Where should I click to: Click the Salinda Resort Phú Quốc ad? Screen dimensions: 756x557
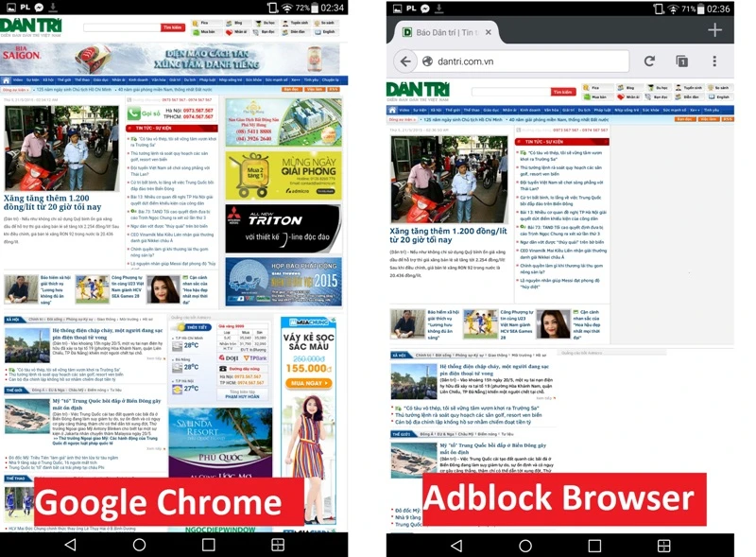tap(220, 443)
